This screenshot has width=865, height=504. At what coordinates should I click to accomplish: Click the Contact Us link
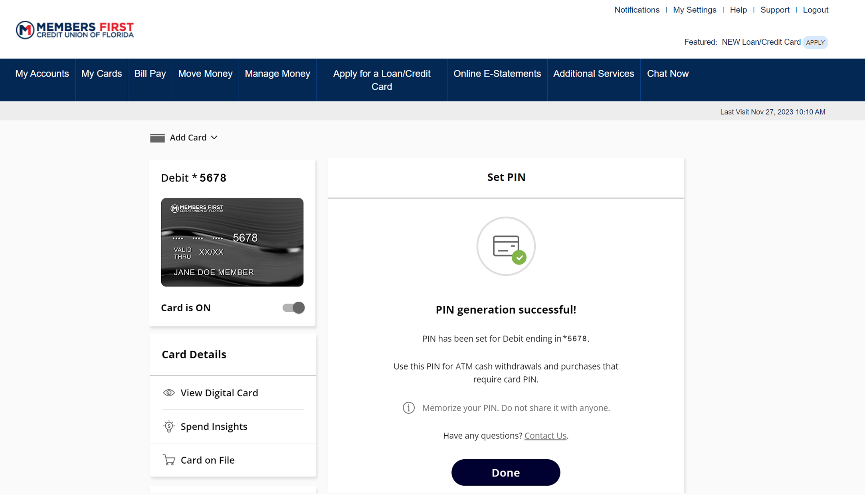point(545,436)
